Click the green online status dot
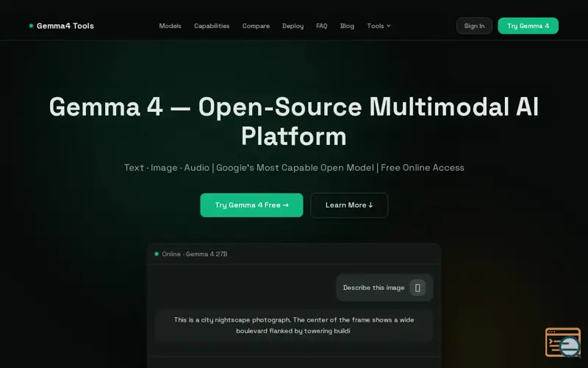 [157, 254]
